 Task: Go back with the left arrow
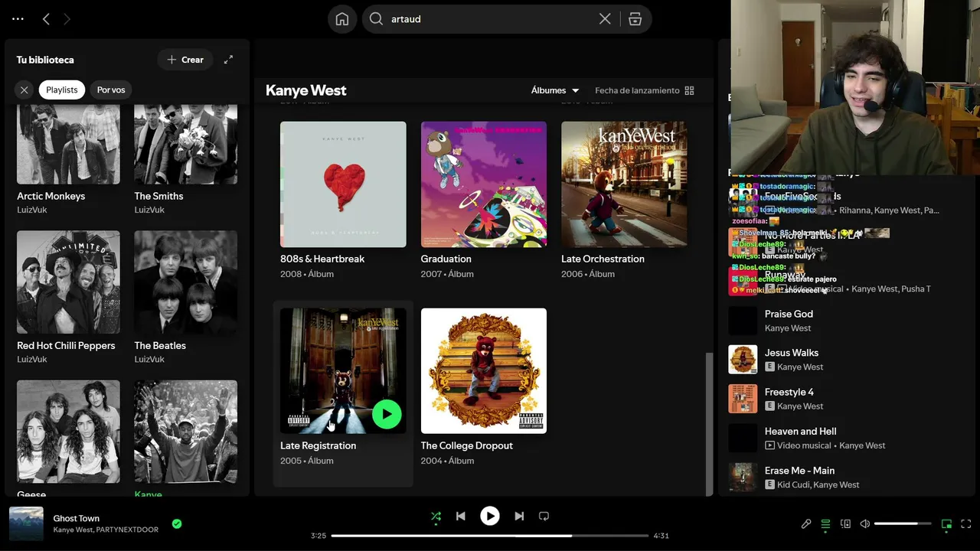pos(46,19)
